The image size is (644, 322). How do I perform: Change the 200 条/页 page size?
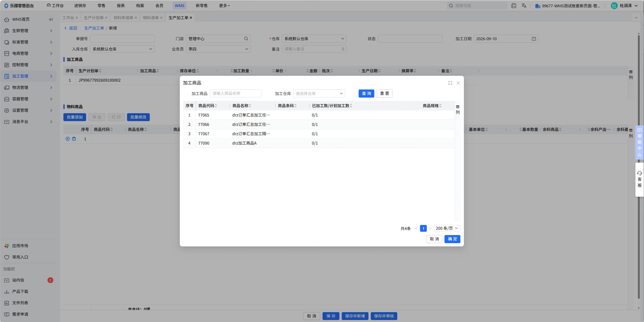(447, 228)
